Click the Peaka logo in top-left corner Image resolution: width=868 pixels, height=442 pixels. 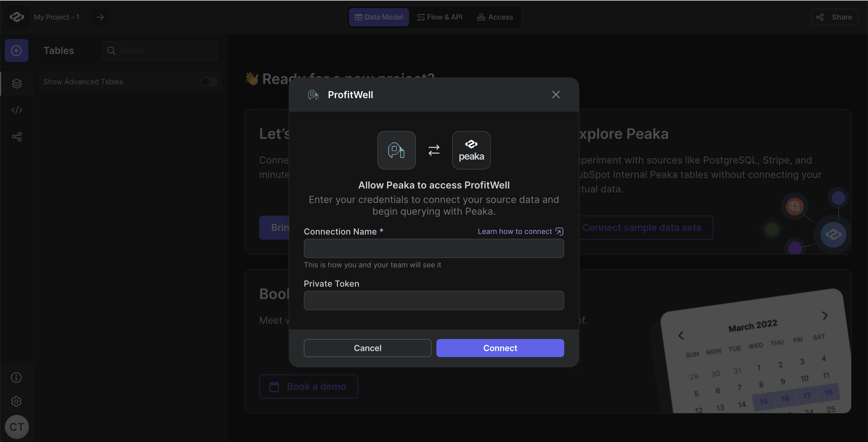pyautogui.click(x=17, y=17)
